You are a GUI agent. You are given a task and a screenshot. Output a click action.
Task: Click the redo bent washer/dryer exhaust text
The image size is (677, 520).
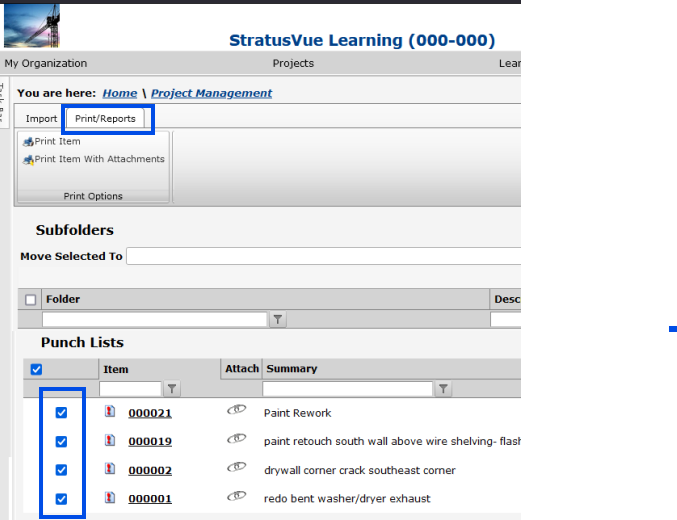click(x=347, y=499)
